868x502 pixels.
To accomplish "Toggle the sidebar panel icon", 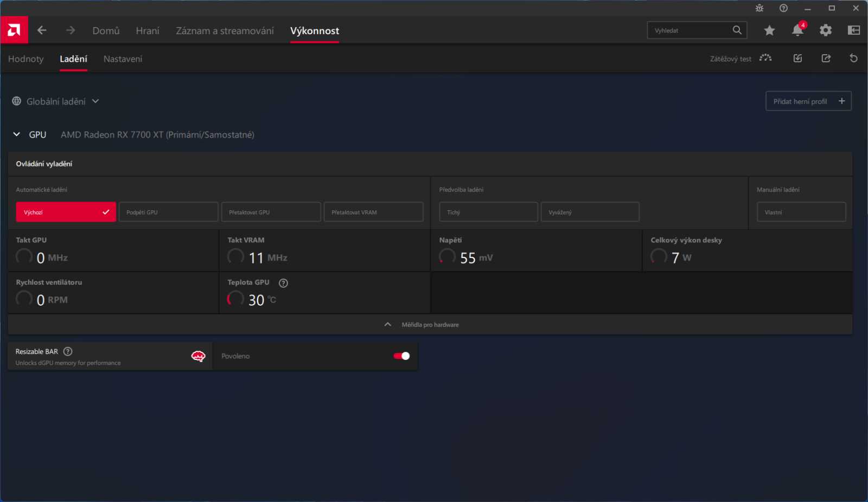I will coord(854,30).
